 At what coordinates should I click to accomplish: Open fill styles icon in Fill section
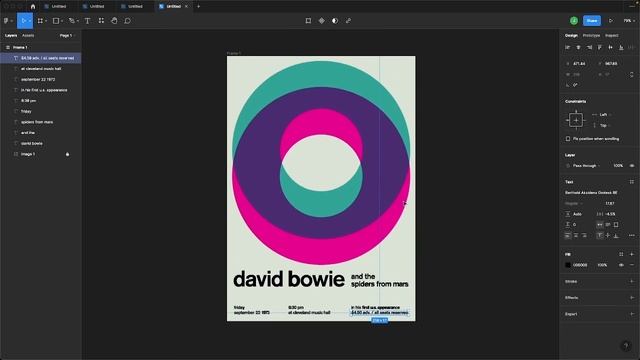pyautogui.click(x=621, y=254)
